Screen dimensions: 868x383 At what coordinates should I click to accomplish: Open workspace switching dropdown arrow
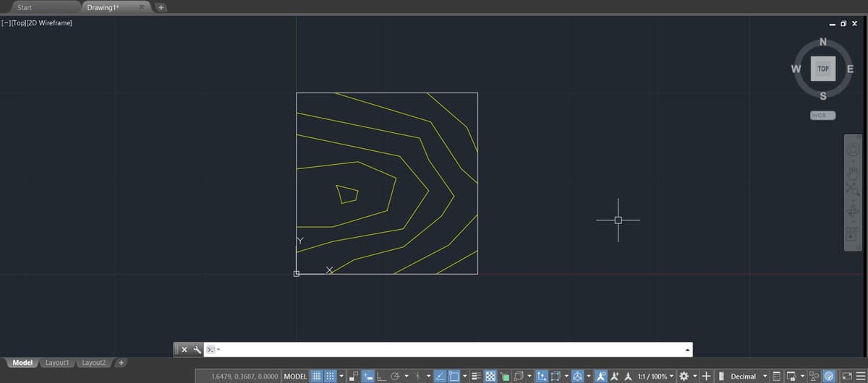tap(695, 376)
